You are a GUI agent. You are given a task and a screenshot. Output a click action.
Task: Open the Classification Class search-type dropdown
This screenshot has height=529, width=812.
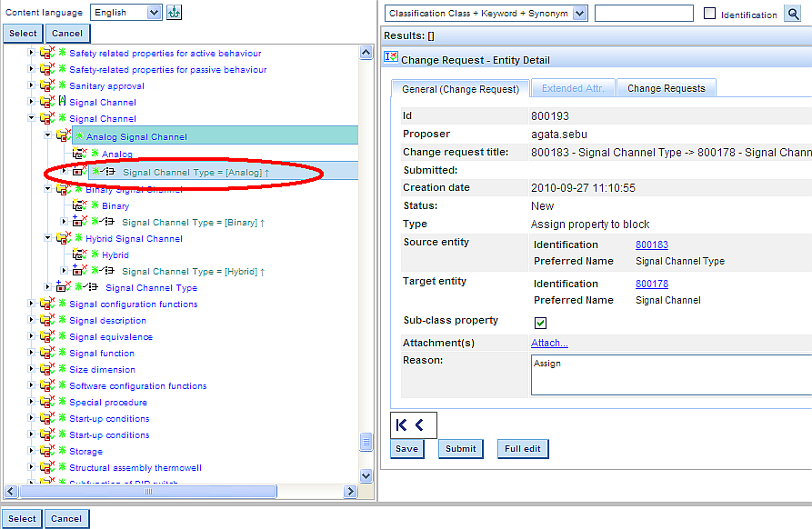579,13
